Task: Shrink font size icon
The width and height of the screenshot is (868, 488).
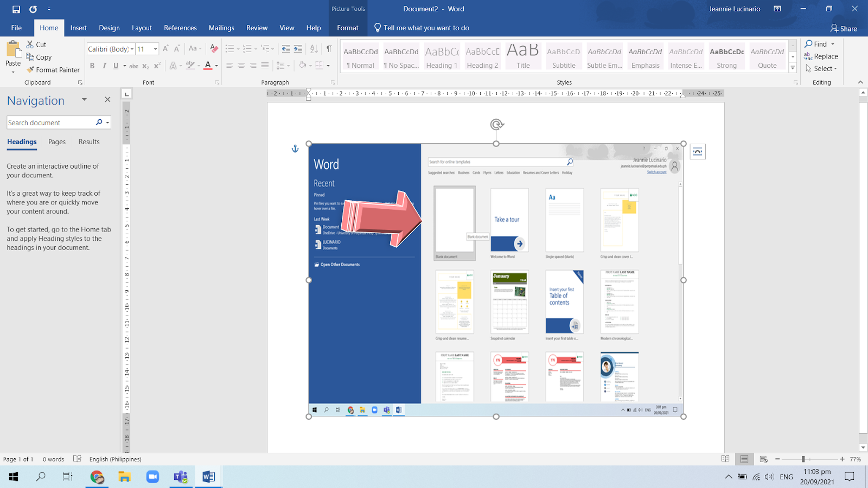Action: click(177, 49)
